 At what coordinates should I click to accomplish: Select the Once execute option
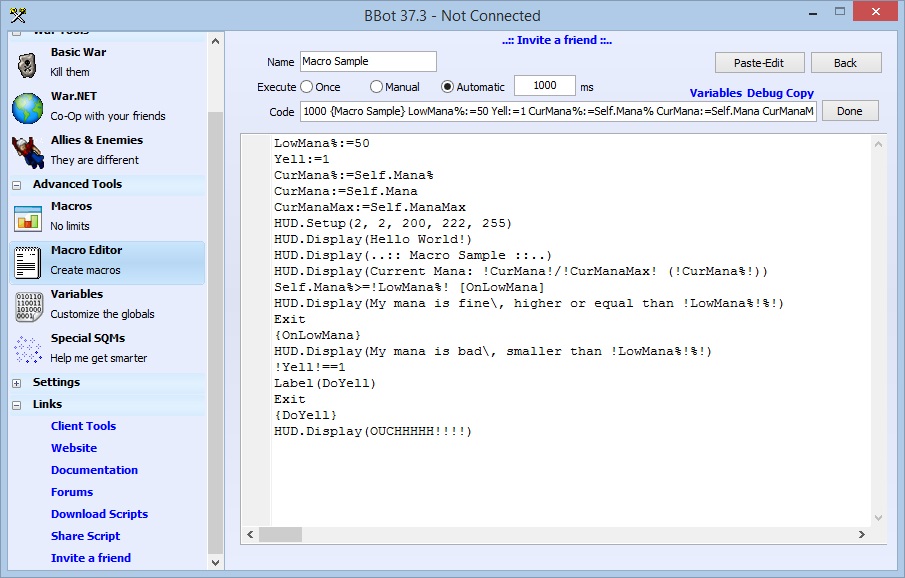click(x=307, y=87)
